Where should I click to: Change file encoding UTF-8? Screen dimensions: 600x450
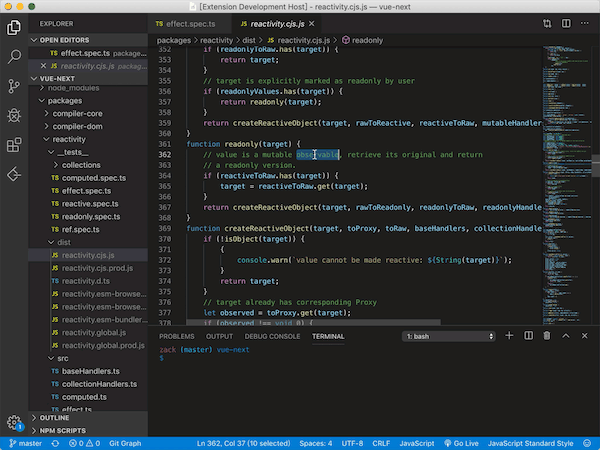352,443
